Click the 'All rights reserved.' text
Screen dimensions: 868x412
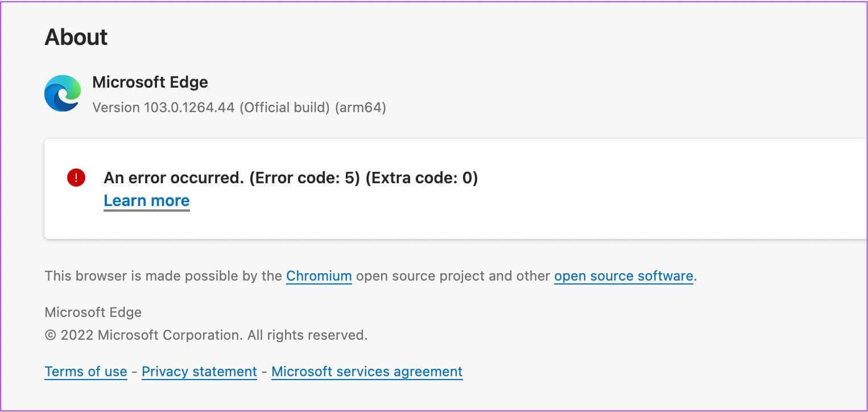307,335
